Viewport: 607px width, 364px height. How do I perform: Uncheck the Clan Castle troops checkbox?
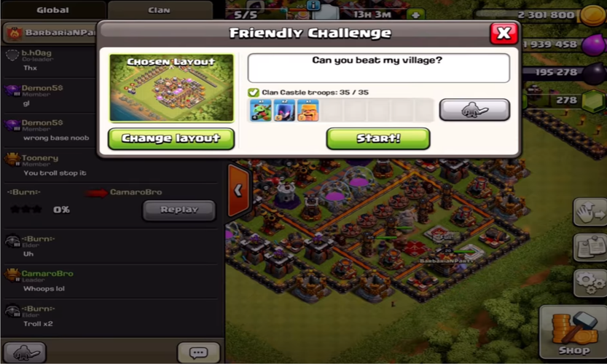(253, 92)
